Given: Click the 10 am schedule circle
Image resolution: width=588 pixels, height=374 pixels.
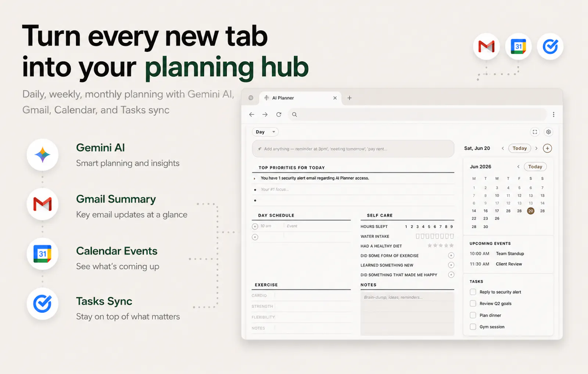Looking at the screenshot, I should point(255,227).
